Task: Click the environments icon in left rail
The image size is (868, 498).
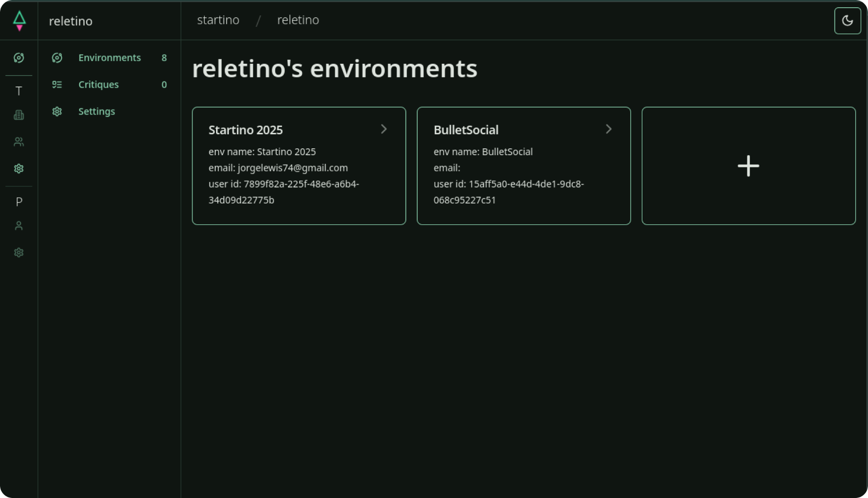Action: (19, 58)
